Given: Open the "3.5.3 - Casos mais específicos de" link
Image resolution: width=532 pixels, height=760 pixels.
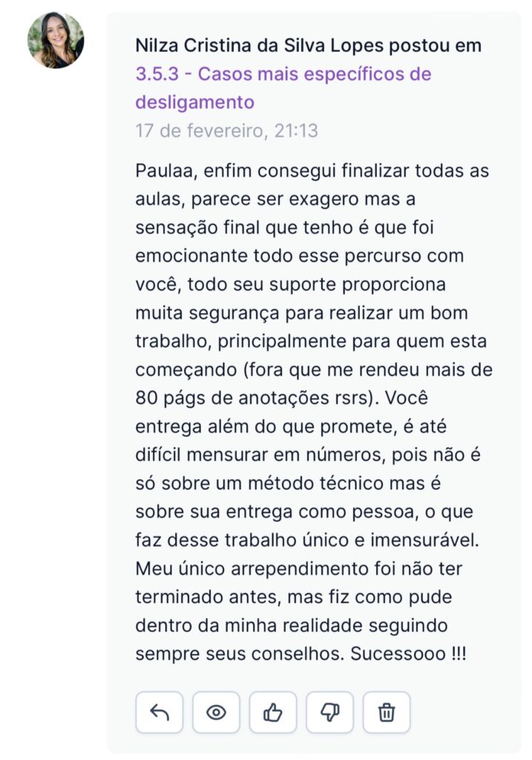Looking at the screenshot, I should coord(283,74).
